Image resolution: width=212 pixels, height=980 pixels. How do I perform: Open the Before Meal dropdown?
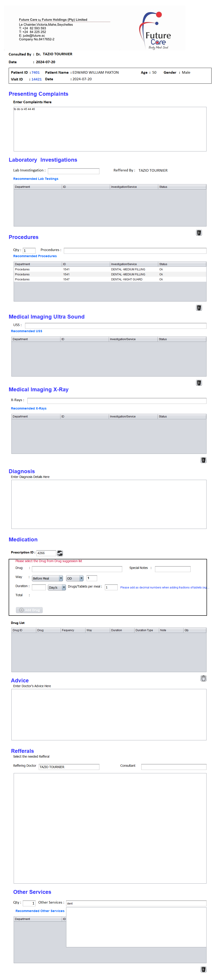click(x=47, y=578)
